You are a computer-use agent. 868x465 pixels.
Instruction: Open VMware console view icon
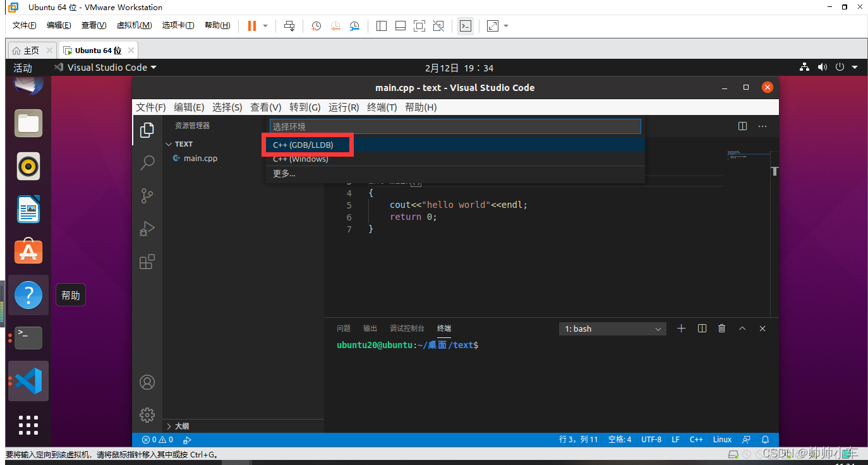point(466,26)
